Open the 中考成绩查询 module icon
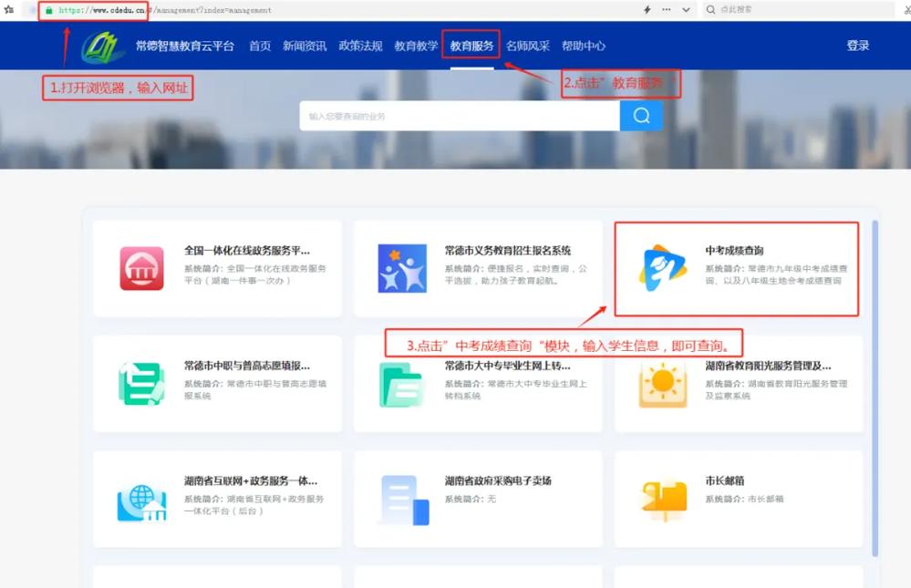Image resolution: width=911 pixels, height=588 pixels. [x=663, y=267]
